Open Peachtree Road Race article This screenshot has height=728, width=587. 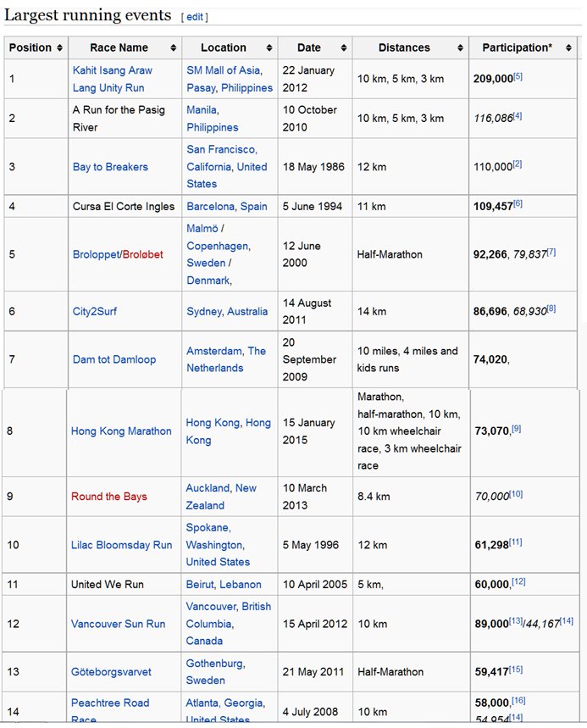[110, 710]
